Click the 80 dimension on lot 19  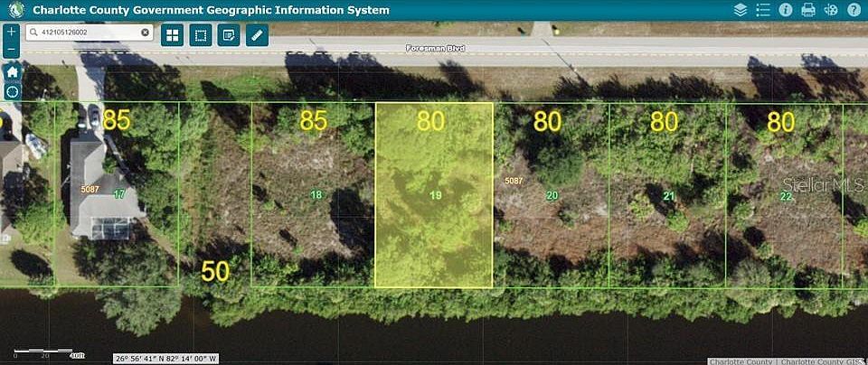(x=430, y=121)
